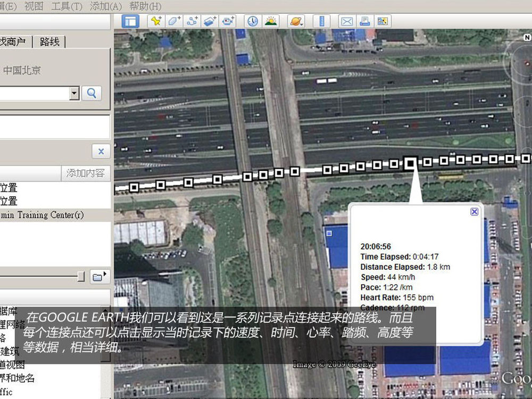532x399 pixels.
Task: Toggle sunlight across the landscape
Action: 270,21
